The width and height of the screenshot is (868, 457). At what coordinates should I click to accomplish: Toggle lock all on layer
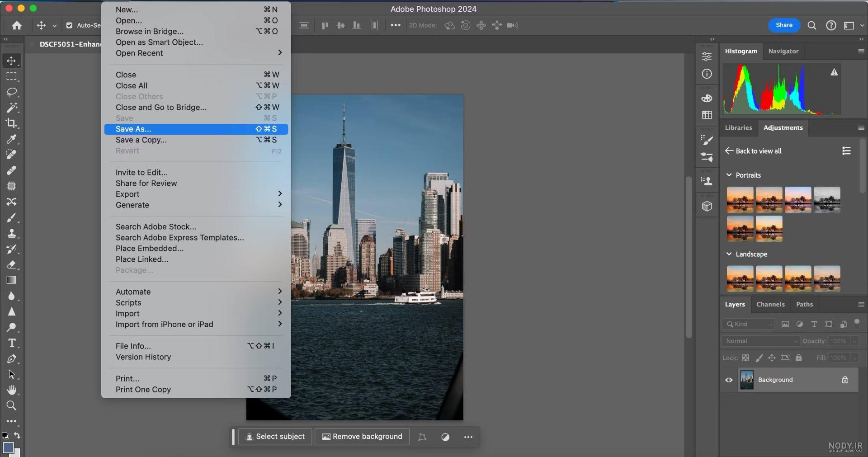pos(799,358)
